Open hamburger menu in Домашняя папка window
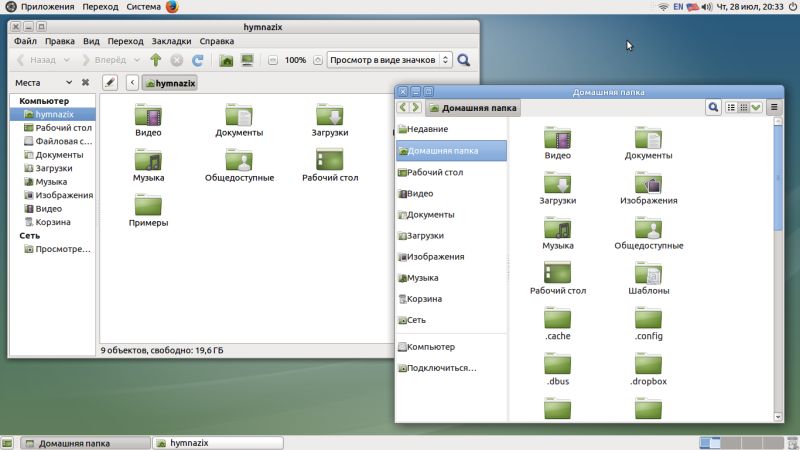The width and height of the screenshot is (800, 450). (x=774, y=107)
